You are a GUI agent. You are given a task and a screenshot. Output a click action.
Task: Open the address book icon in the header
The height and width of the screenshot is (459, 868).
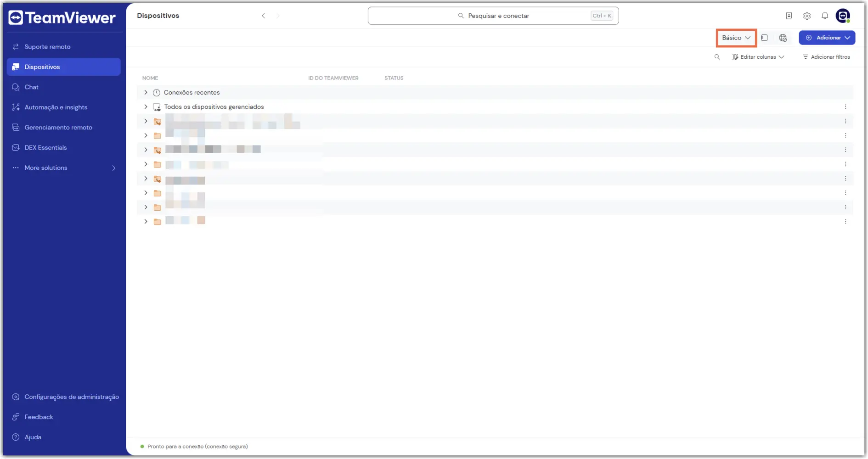click(x=789, y=16)
